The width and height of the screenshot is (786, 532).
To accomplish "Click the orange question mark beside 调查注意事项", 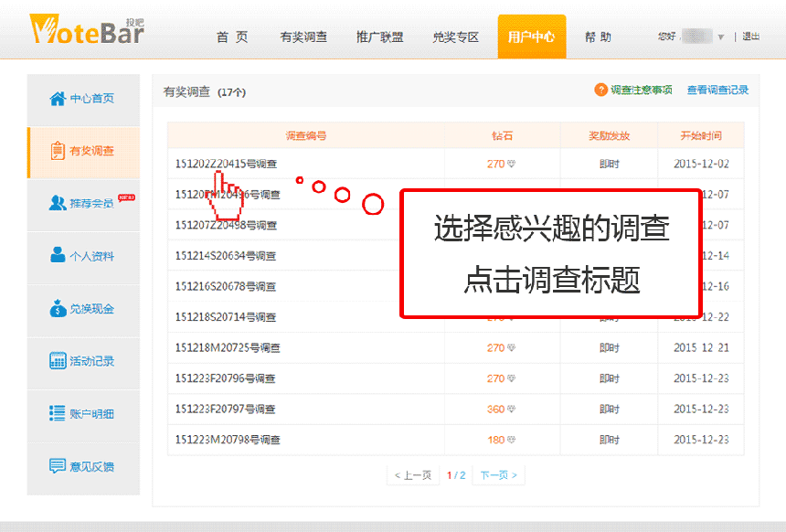I will pyautogui.click(x=600, y=90).
